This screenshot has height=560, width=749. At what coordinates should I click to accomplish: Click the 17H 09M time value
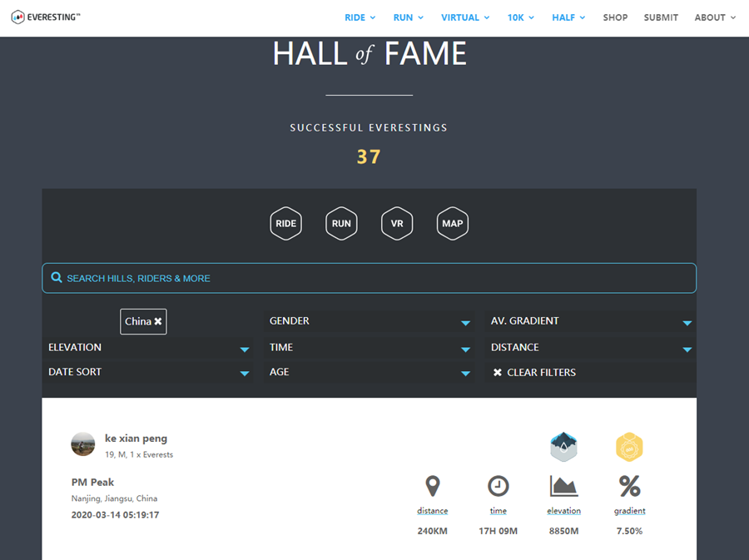pos(499,531)
